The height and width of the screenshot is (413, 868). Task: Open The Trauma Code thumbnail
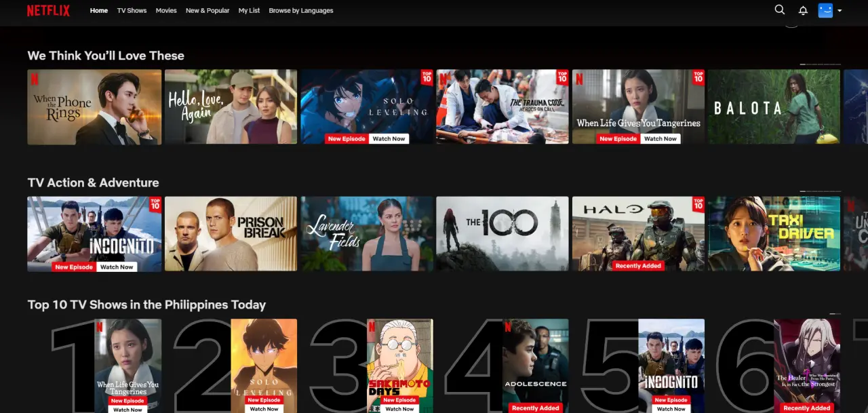point(502,106)
